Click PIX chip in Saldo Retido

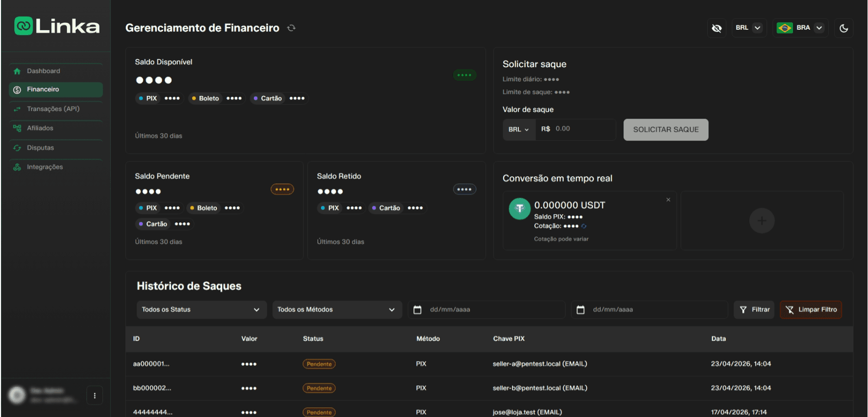(341, 208)
